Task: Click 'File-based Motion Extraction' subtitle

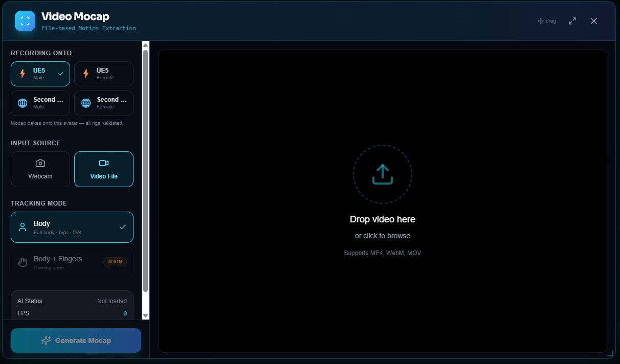Action: coord(88,29)
